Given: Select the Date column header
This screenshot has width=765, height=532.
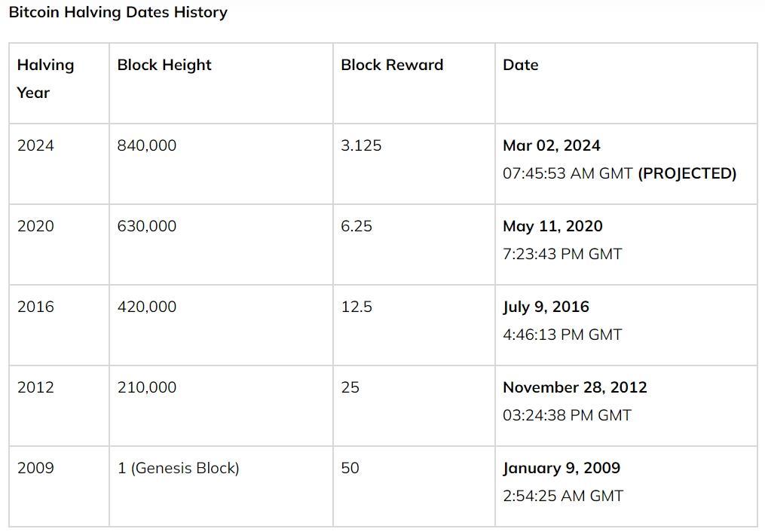Looking at the screenshot, I should [x=520, y=65].
